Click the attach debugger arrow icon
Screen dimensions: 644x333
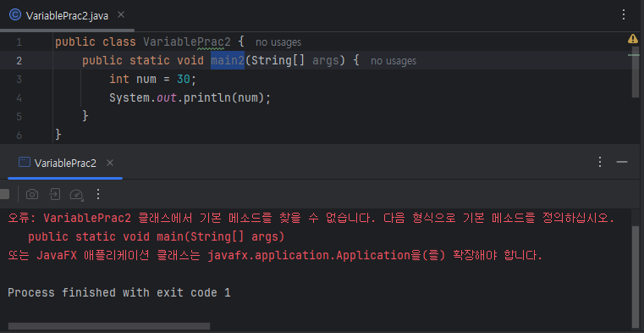coord(55,194)
